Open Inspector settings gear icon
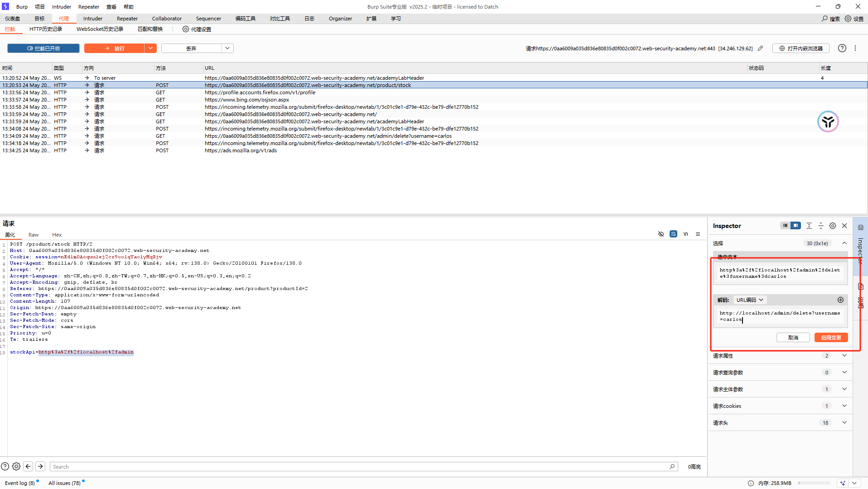868x489 pixels. [833, 226]
